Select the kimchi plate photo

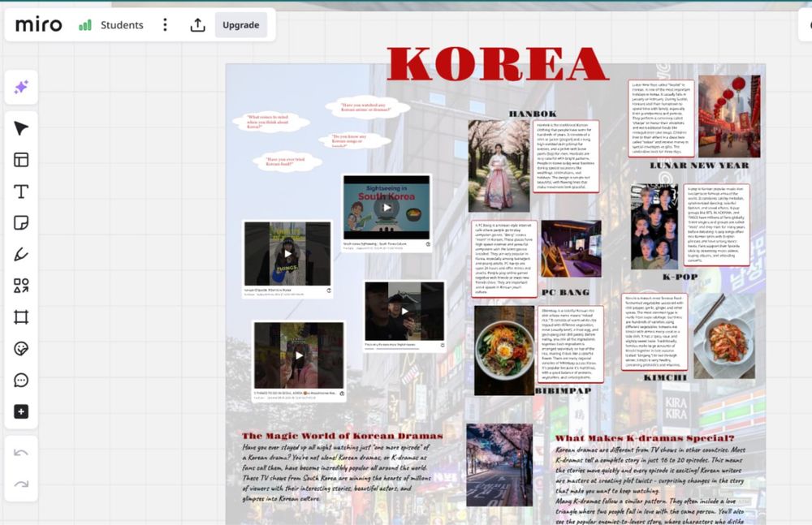coord(724,336)
